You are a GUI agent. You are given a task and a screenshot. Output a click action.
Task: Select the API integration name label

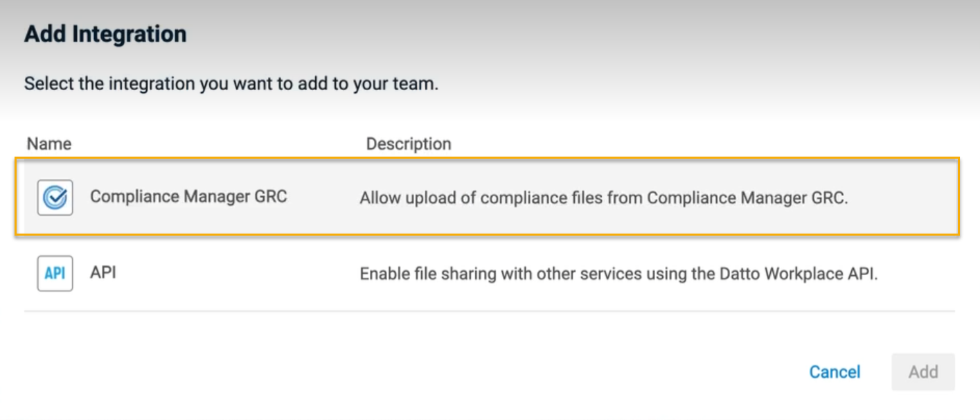103,272
